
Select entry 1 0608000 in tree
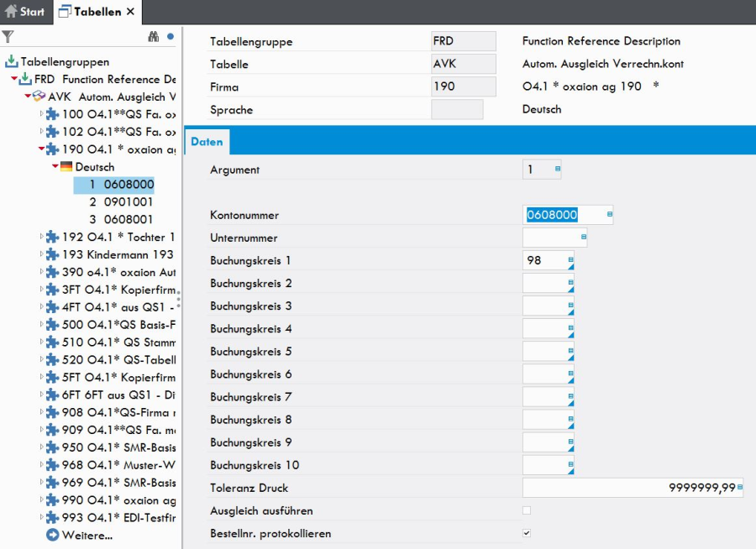113,185
